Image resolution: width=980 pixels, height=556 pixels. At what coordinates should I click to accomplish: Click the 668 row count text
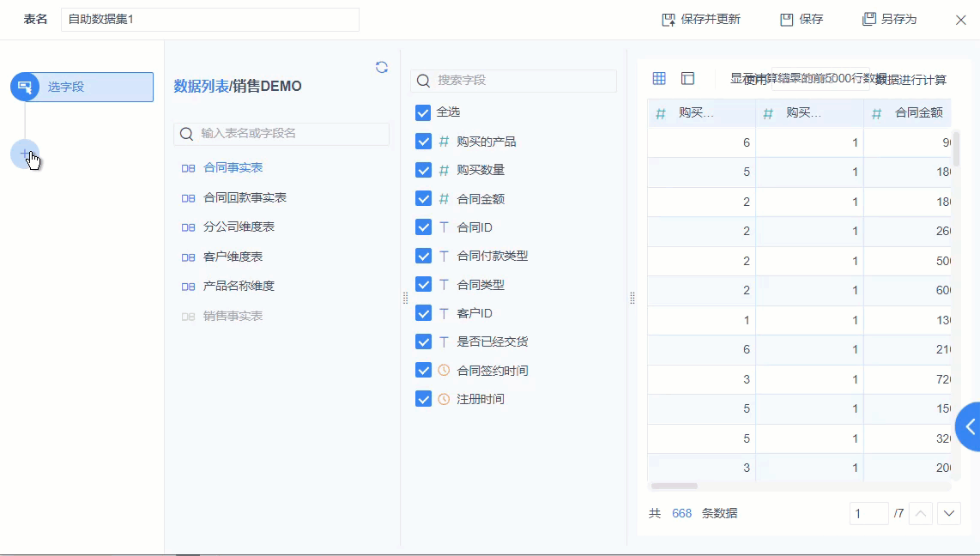(682, 513)
